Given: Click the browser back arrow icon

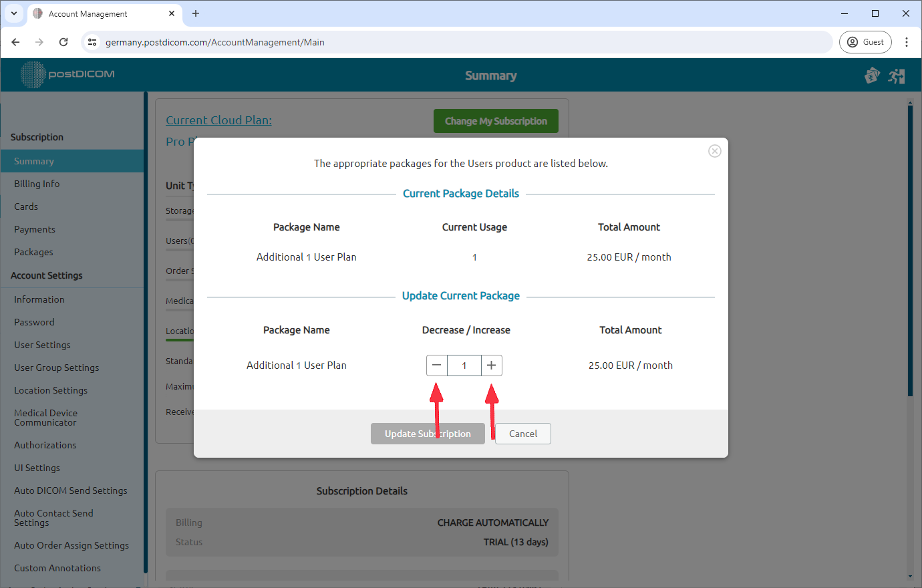Looking at the screenshot, I should pos(15,41).
